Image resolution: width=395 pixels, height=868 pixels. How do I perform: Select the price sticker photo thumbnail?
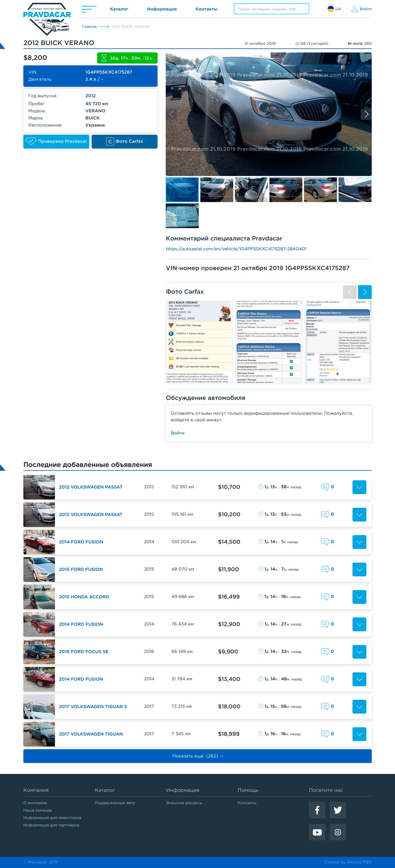[x=182, y=216]
